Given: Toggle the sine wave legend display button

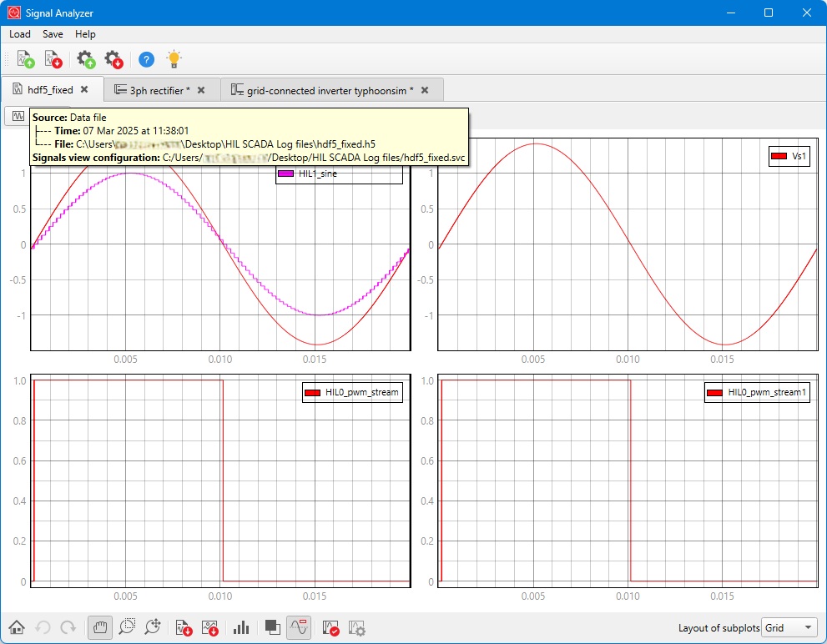Looking at the screenshot, I should coord(299,627).
